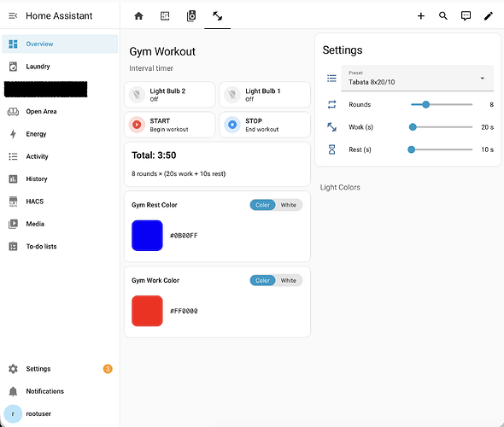Click the Rest (s) hourglass icon

tap(331, 149)
